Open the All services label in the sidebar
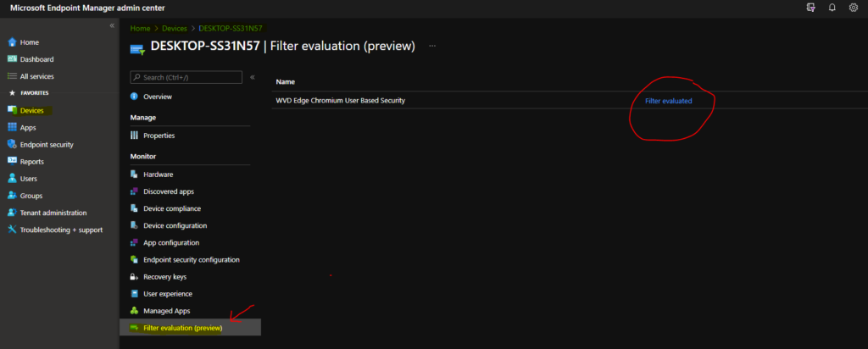Viewport: 868px width, 349px height. [x=37, y=76]
